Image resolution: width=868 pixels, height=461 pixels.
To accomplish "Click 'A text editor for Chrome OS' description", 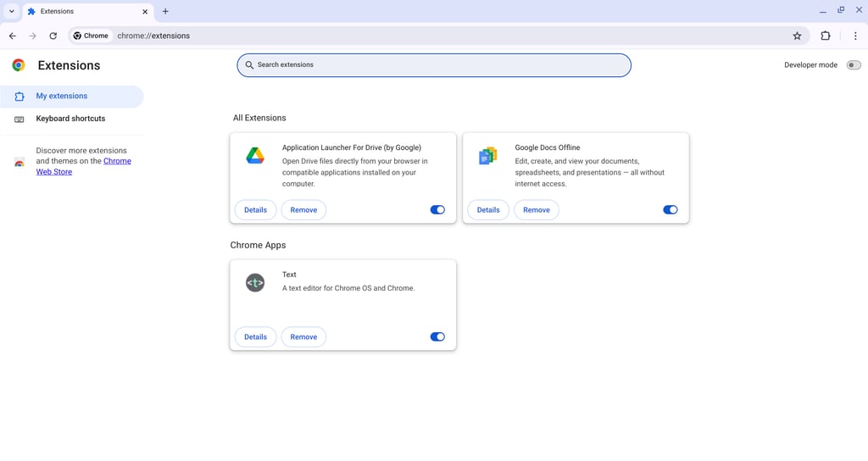I will (348, 288).
